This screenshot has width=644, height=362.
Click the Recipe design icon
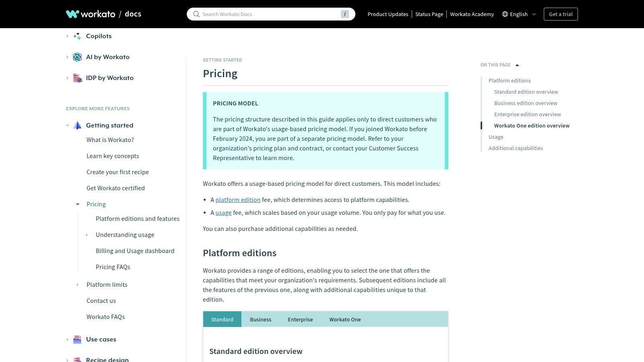(x=77, y=359)
